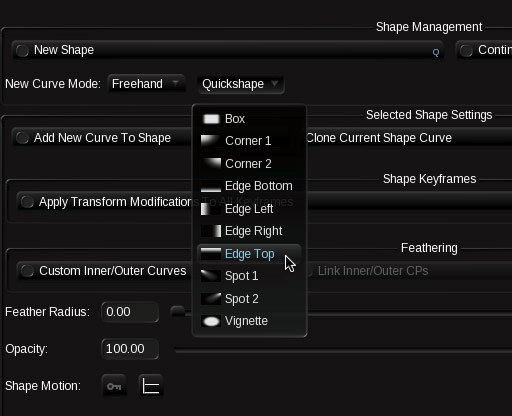Click the Edge Bottom shape icon
The width and height of the screenshot is (512, 416).
[x=211, y=186]
